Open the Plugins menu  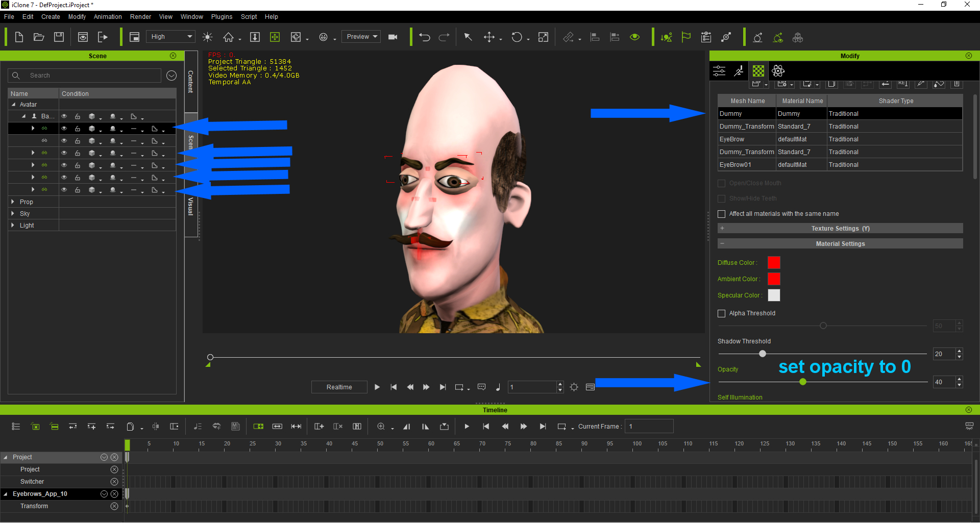[222, 17]
